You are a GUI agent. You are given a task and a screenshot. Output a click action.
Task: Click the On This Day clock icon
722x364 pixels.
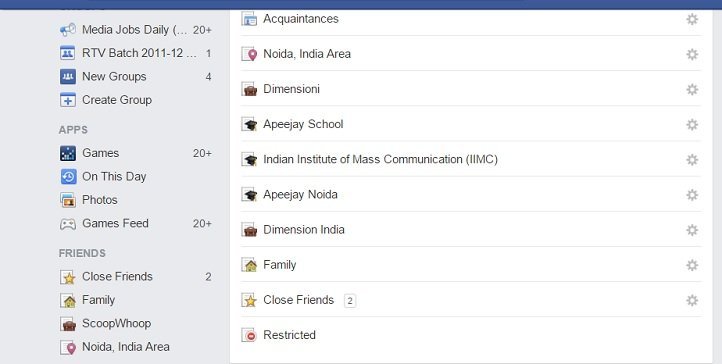[x=68, y=177]
